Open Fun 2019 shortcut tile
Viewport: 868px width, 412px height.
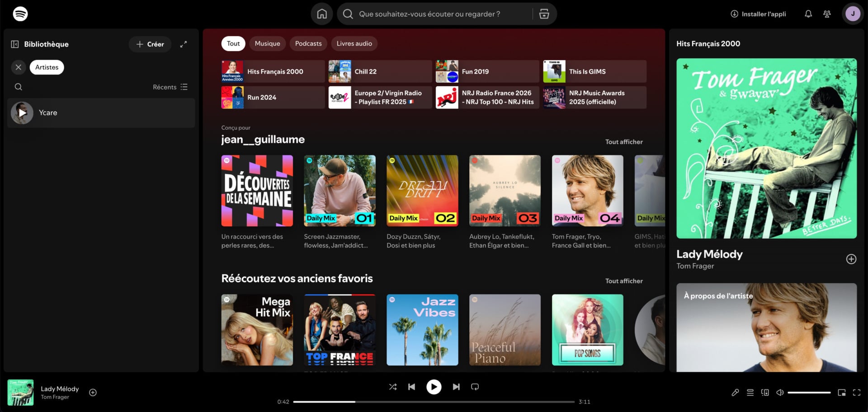tap(487, 71)
